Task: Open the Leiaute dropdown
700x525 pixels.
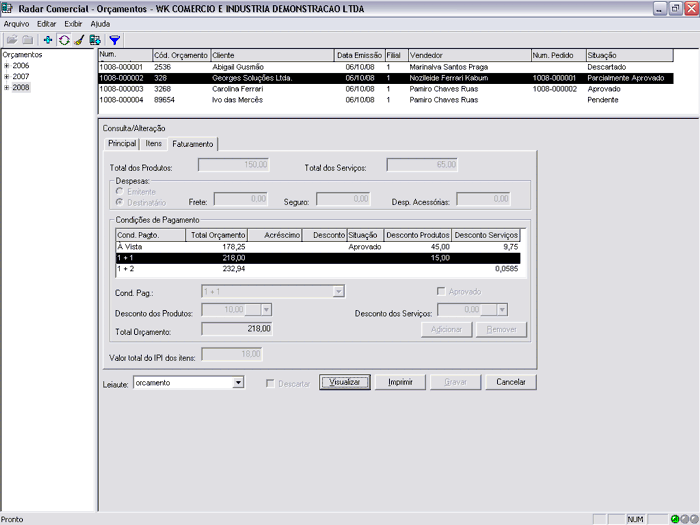Action: (x=238, y=382)
